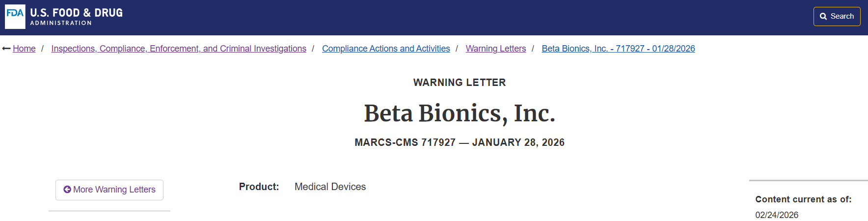Click the magnifying glass search icon
868x221 pixels.
click(823, 16)
